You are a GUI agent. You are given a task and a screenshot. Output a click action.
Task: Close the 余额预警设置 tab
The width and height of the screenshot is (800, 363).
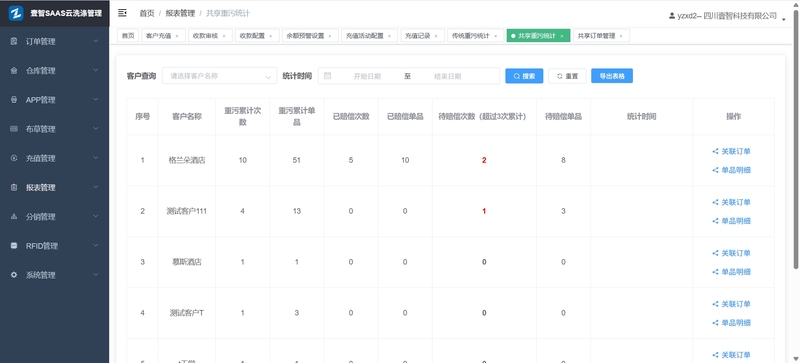[x=330, y=36]
